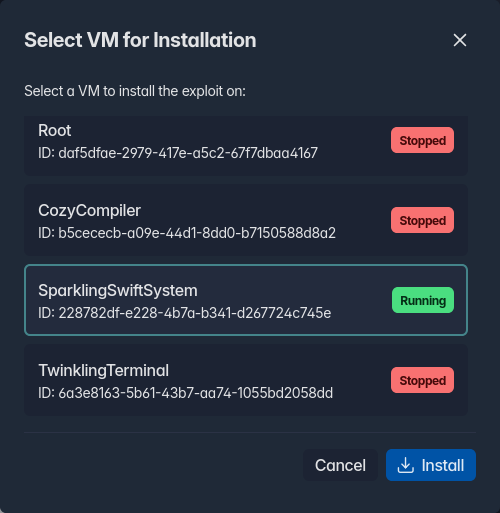500x513 pixels.
Task: Click the Root VM ID starting daf5dfae
Action: coord(178,153)
